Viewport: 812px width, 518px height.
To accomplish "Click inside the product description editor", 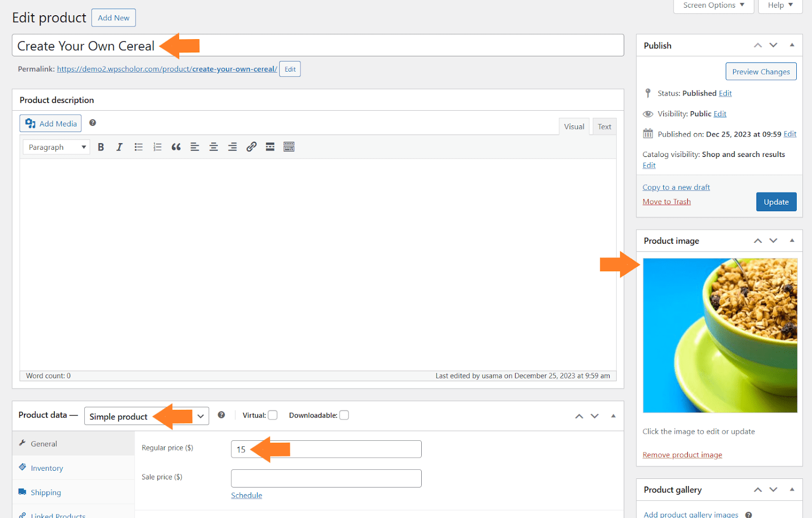I will click(x=318, y=264).
